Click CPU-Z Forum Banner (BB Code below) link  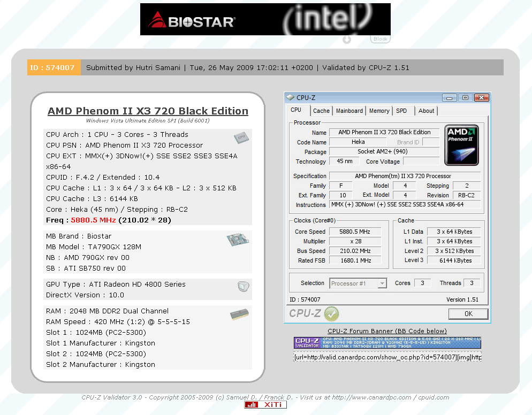pyautogui.click(x=387, y=331)
